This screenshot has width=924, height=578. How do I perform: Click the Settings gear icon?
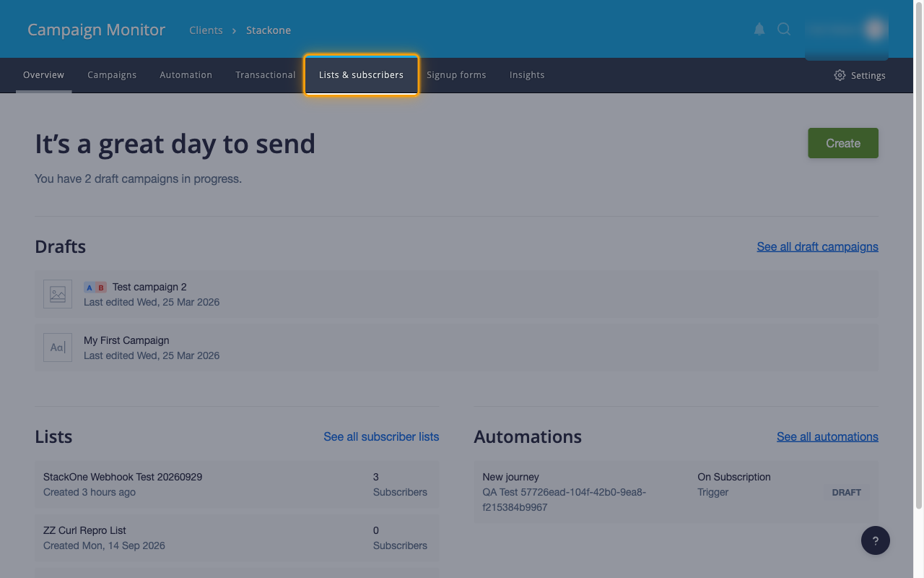[840, 75]
